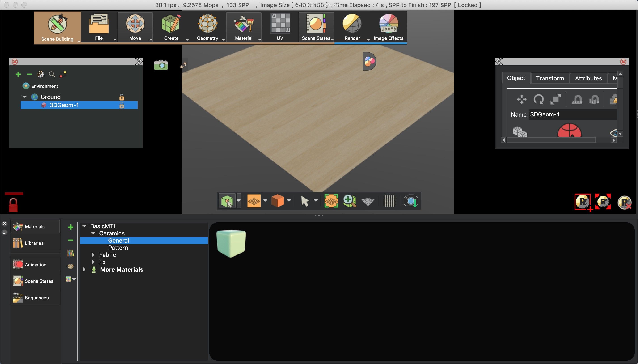Collapse scene tree panel with double chevron

(139, 62)
